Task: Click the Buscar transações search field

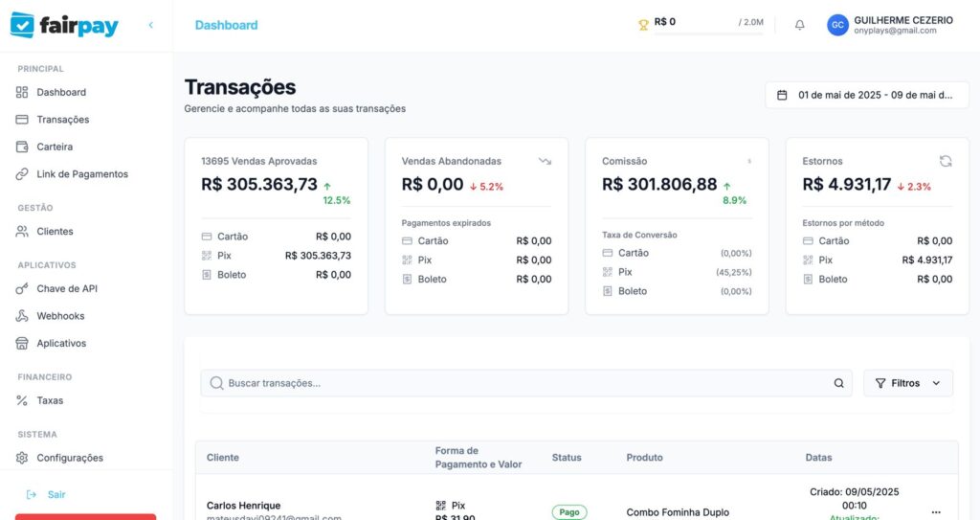Action: click(526, 383)
